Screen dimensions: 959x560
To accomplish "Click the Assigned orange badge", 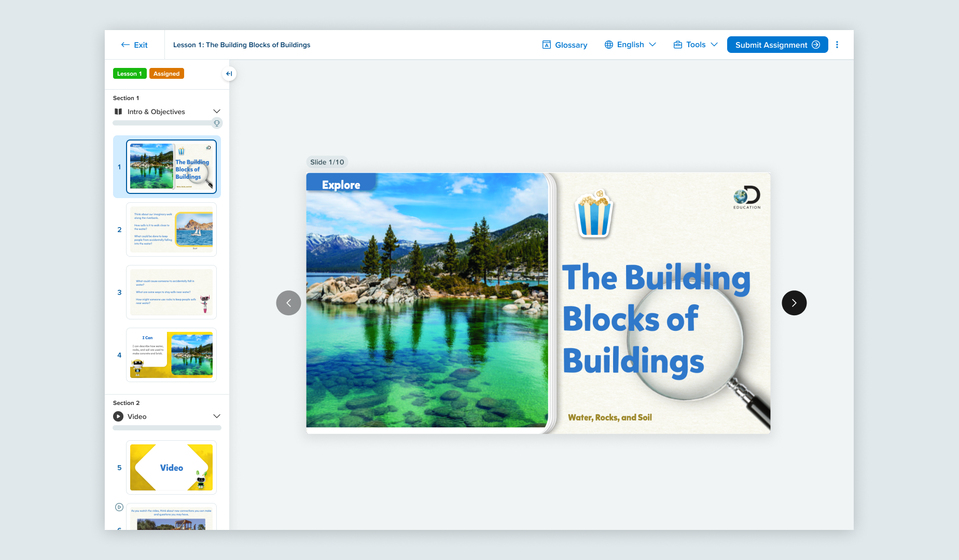I will pyautogui.click(x=166, y=74).
